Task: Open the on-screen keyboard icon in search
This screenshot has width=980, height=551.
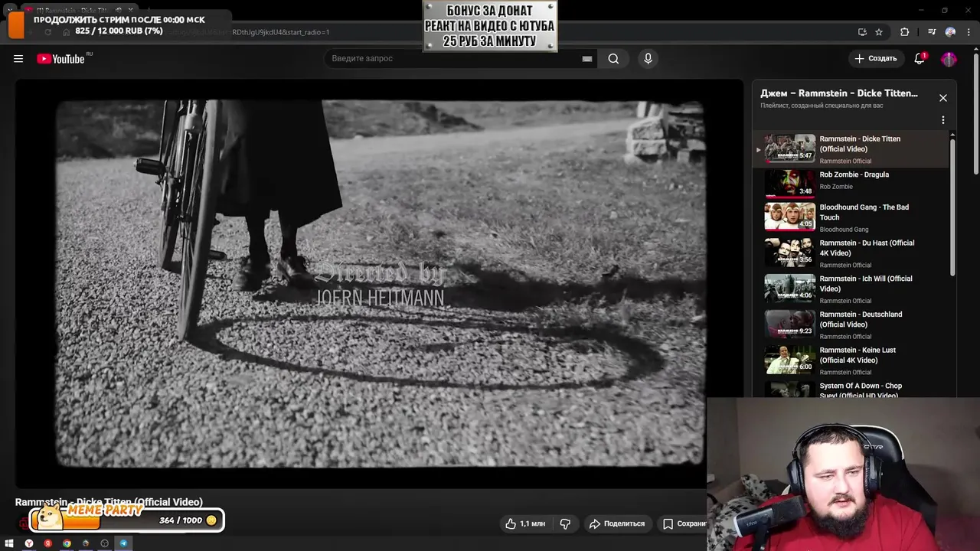Action: [587, 59]
